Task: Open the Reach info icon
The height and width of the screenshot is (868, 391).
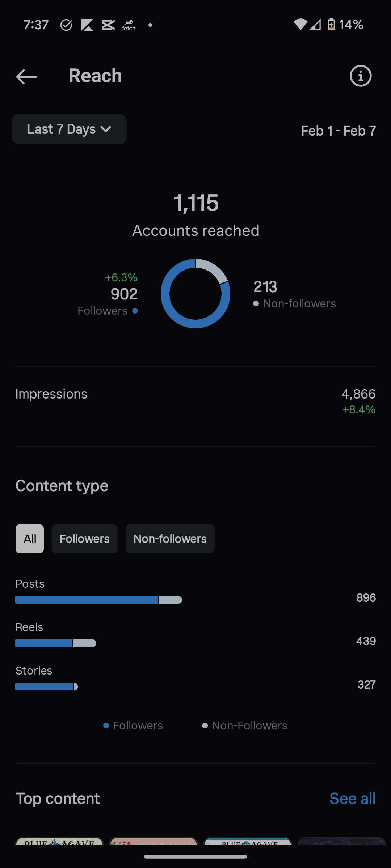Action: 361,76
